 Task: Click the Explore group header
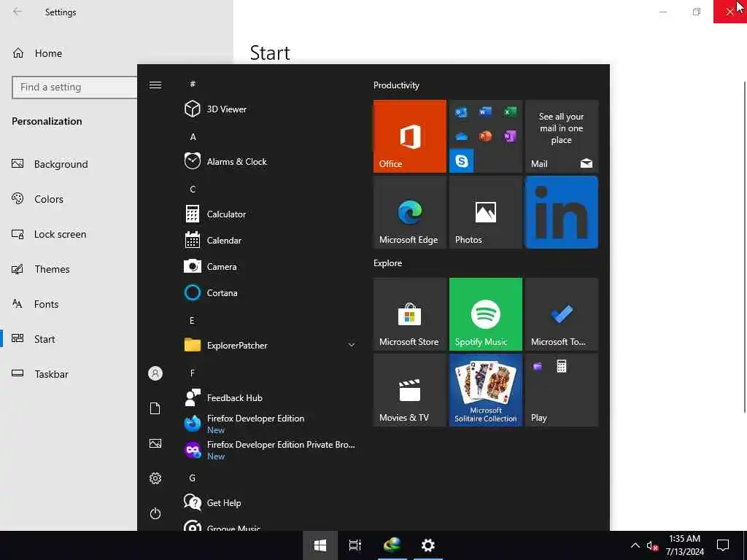point(388,263)
